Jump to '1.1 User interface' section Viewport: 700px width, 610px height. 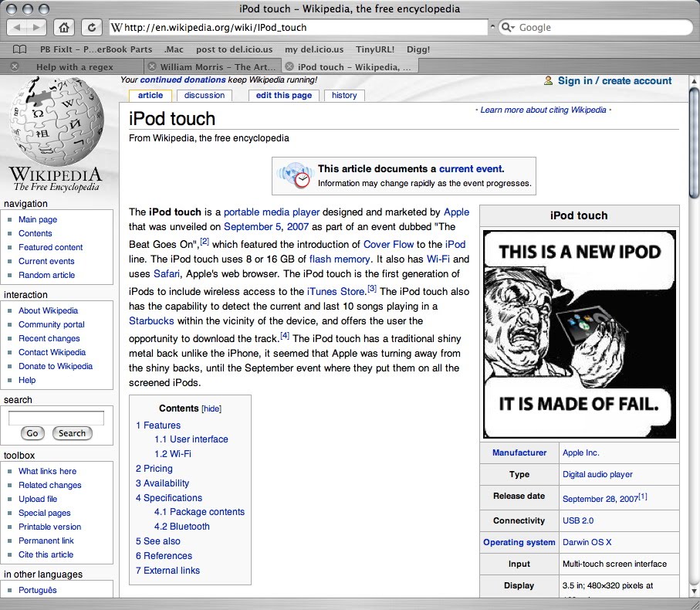(x=191, y=439)
